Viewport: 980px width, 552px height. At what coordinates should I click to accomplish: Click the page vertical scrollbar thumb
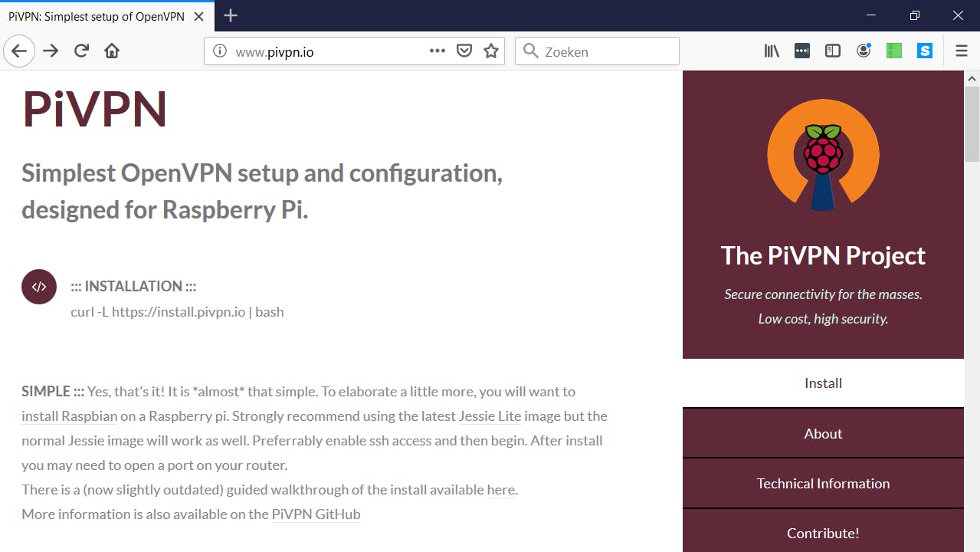point(972,123)
